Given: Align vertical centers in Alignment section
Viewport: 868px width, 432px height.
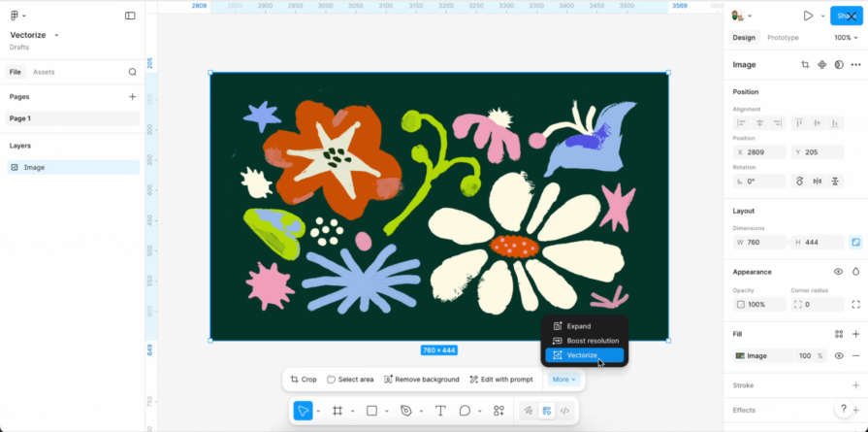Looking at the screenshot, I should [x=817, y=123].
